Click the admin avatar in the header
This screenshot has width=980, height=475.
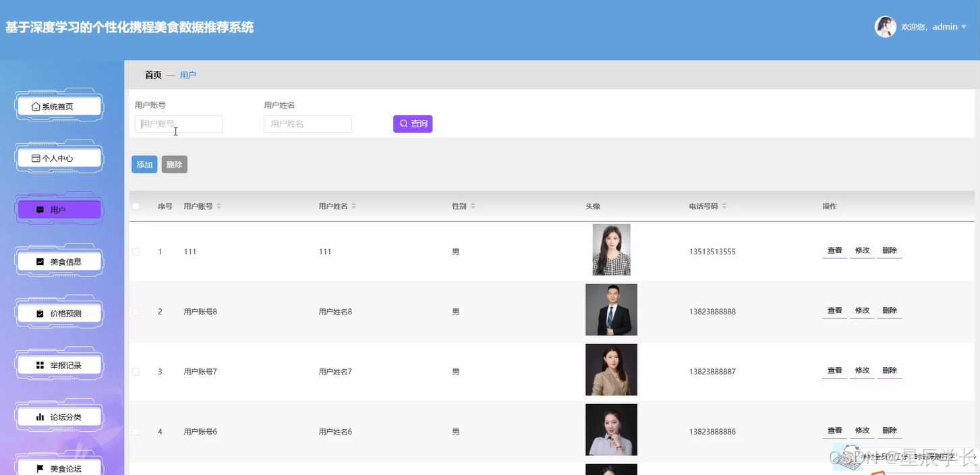click(x=885, y=27)
